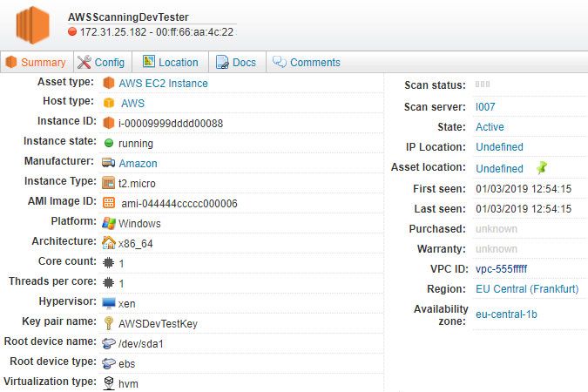Click the orange AMI Image ID icon
Viewport: 588px width, 392px height.
coord(109,203)
